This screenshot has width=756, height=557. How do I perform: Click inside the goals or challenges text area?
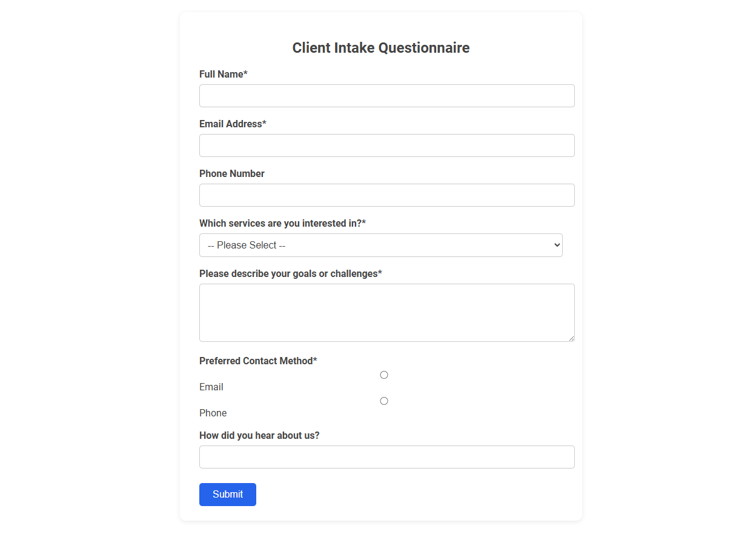pos(386,312)
